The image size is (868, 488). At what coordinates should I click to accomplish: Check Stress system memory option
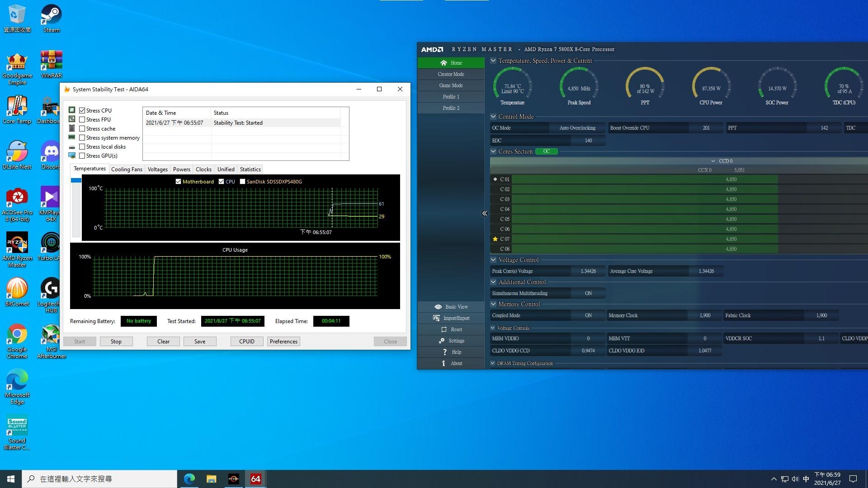tap(82, 138)
